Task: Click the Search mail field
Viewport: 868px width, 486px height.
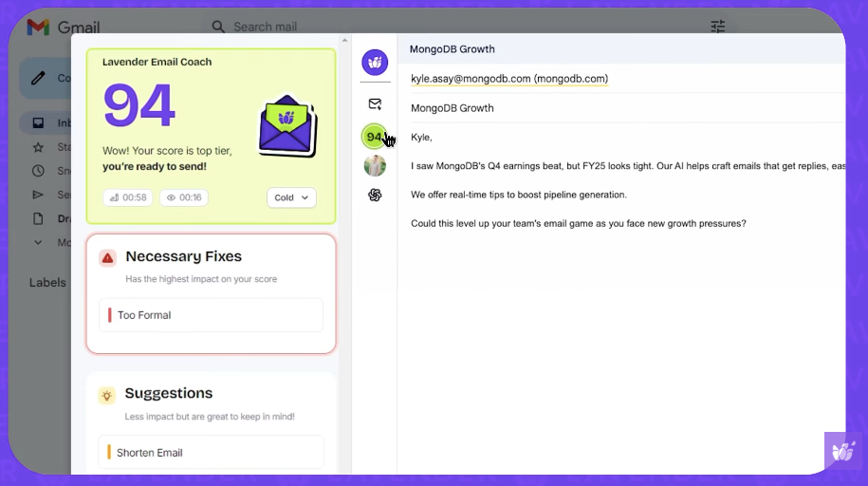Action: point(266,27)
